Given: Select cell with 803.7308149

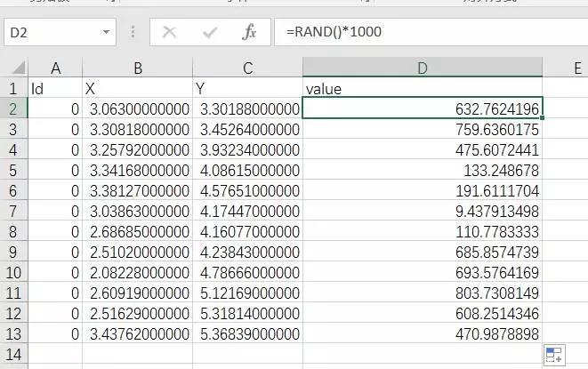Looking at the screenshot, I should coord(423,293).
